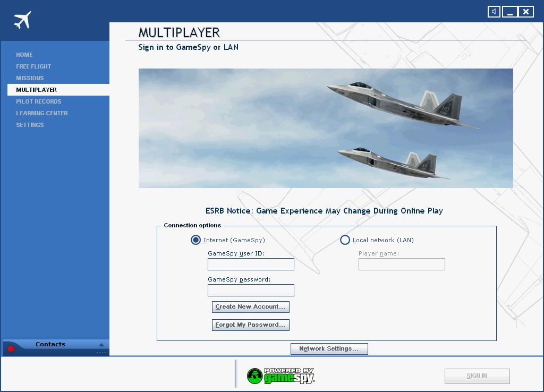Switch to FREE FLIGHT

32,66
